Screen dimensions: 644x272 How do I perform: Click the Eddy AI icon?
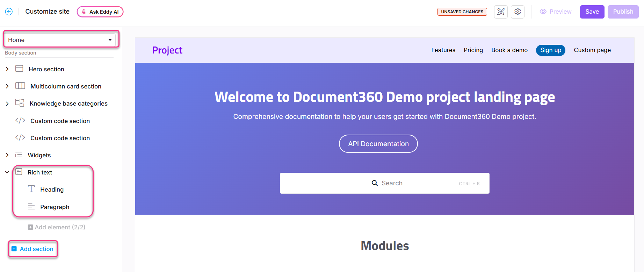click(x=84, y=12)
